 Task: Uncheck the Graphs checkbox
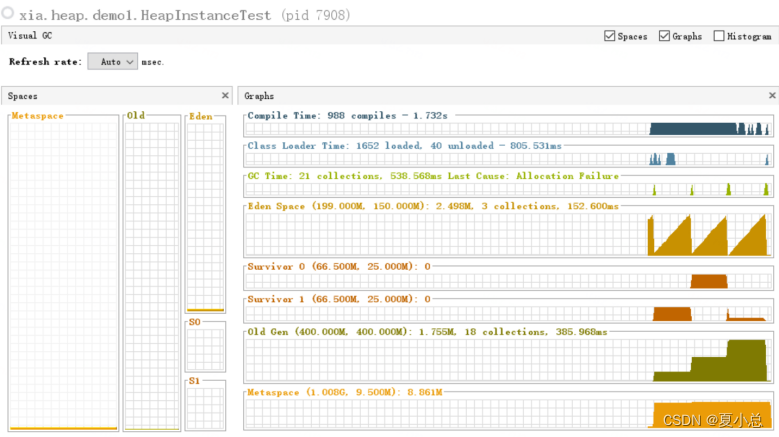(664, 36)
